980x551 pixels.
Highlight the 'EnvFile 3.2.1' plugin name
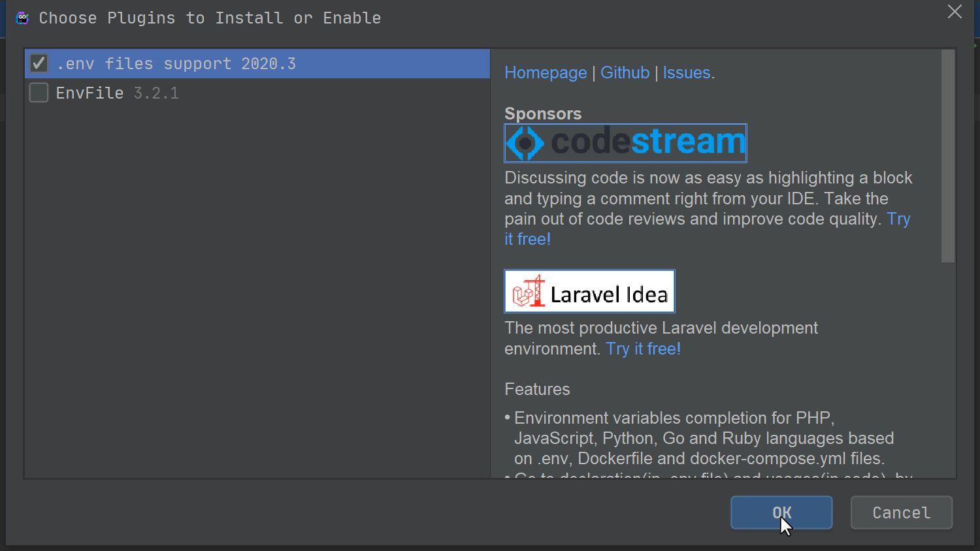[x=117, y=93]
